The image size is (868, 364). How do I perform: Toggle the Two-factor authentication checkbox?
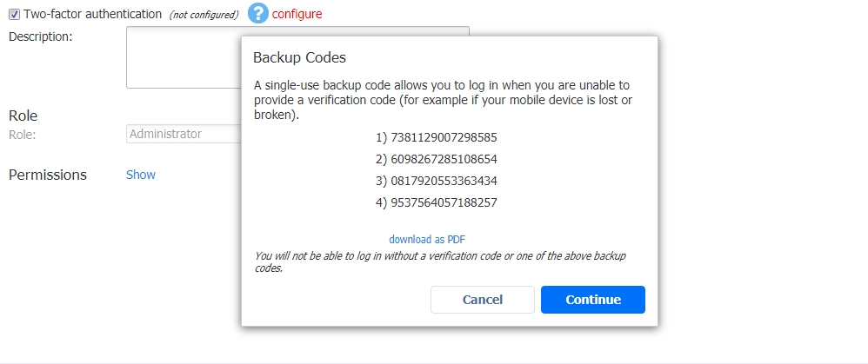(15, 15)
